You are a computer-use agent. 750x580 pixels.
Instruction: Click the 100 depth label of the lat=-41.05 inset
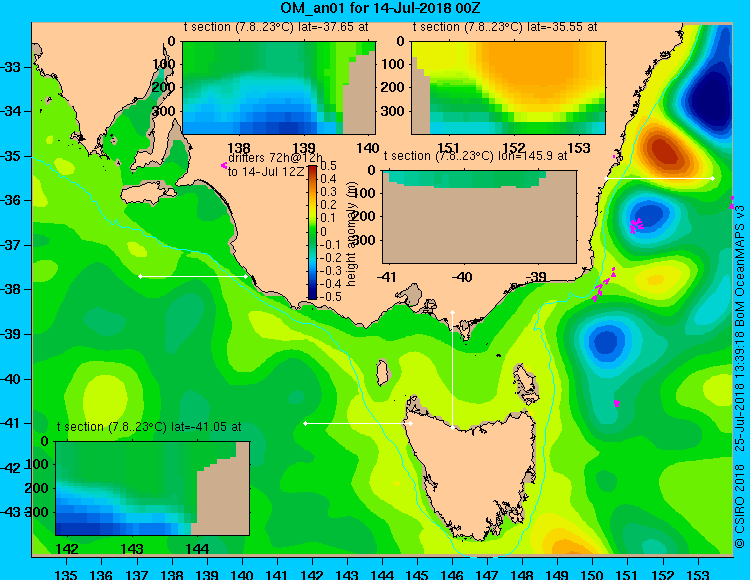point(37,464)
